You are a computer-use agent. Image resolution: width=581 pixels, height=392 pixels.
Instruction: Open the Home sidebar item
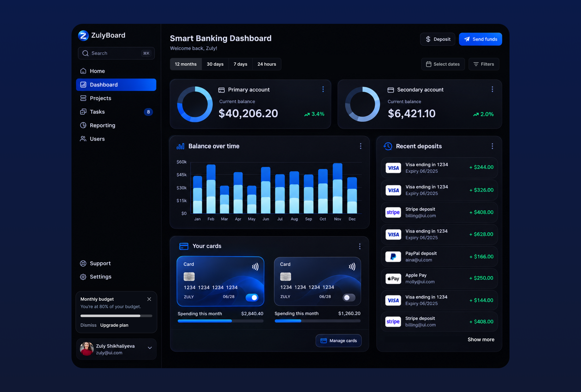point(116,71)
